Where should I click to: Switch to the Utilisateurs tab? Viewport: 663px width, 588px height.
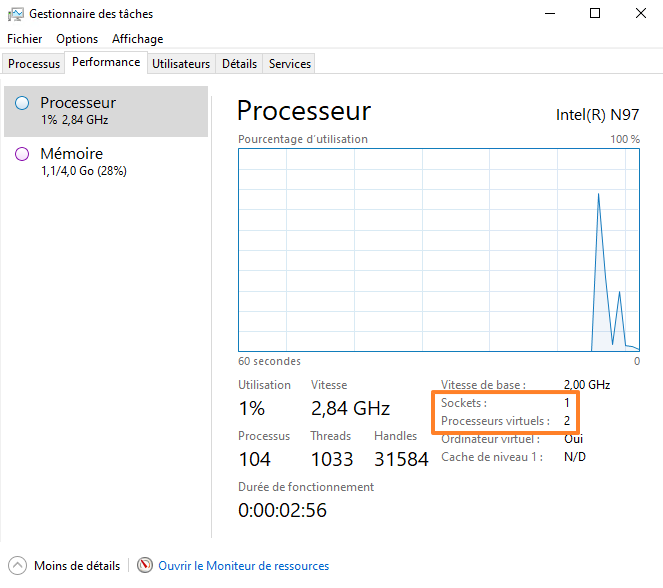pos(181,64)
